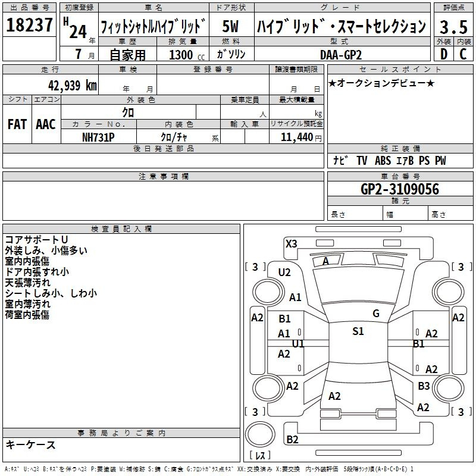Click the car name フィットシャトルハイブリッド

point(153,26)
